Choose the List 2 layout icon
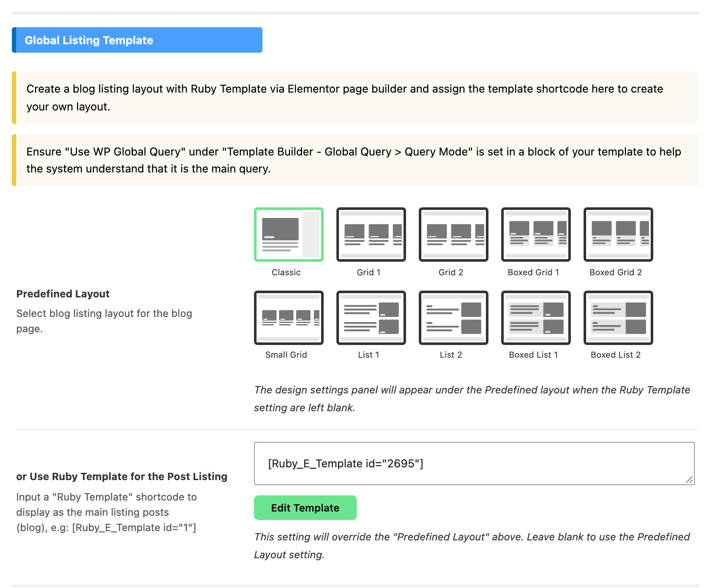Image resolution: width=711 pixels, height=588 pixels. [x=454, y=318]
